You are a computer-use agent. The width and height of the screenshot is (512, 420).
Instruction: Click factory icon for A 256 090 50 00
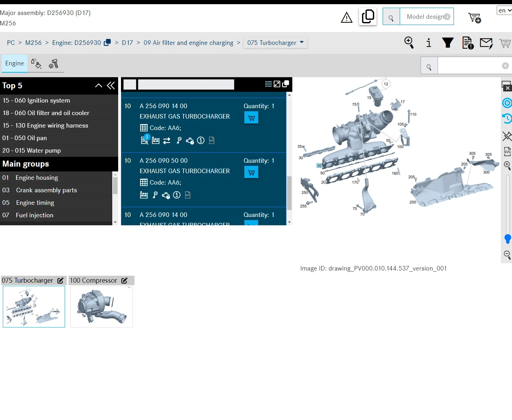click(144, 195)
